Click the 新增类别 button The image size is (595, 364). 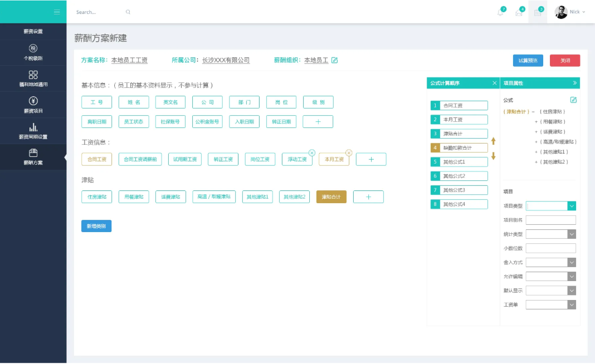[96, 226]
